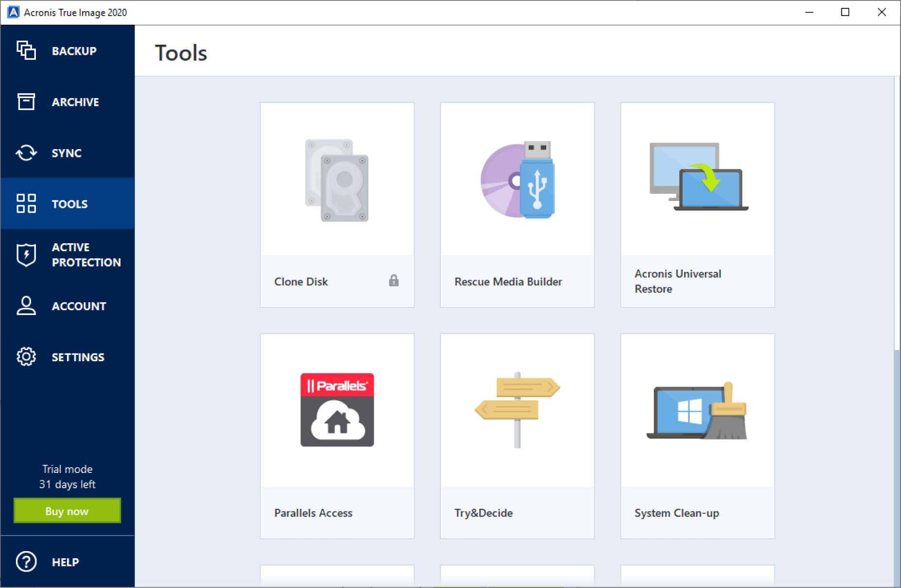Click the Account person icon
This screenshot has width=901, height=588.
tap(26, 306)
